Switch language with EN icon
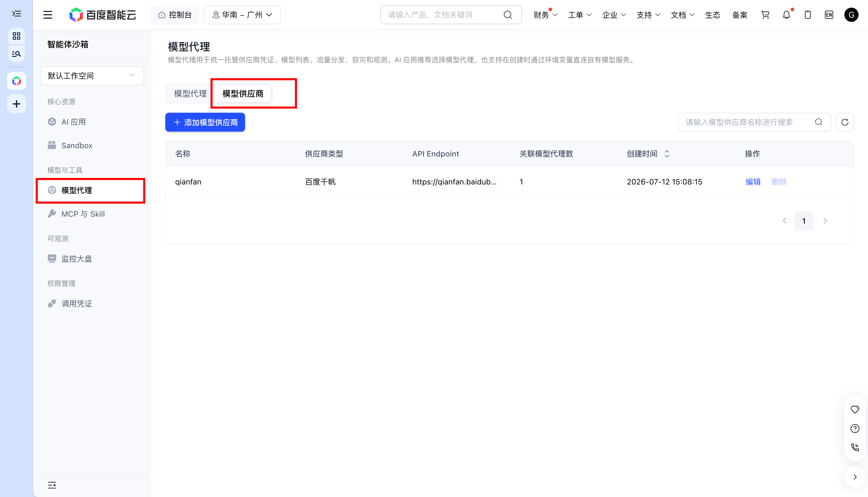 [829, 15]
